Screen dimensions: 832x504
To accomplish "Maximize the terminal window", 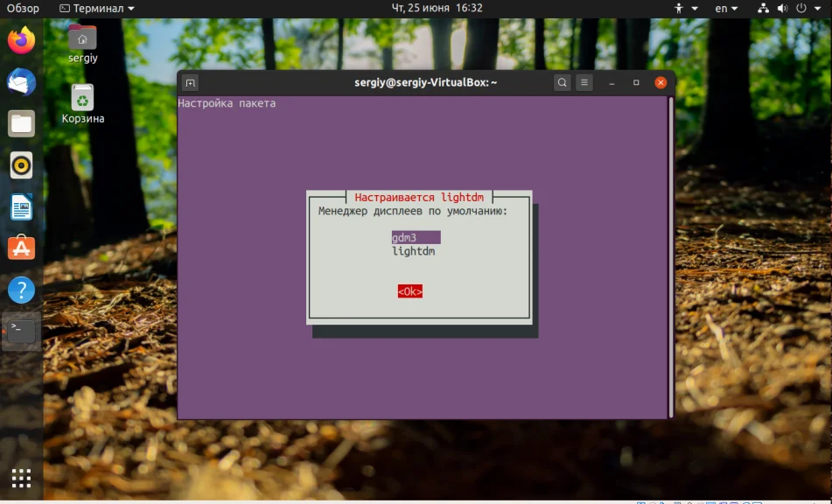I will [x=636, y=83].
